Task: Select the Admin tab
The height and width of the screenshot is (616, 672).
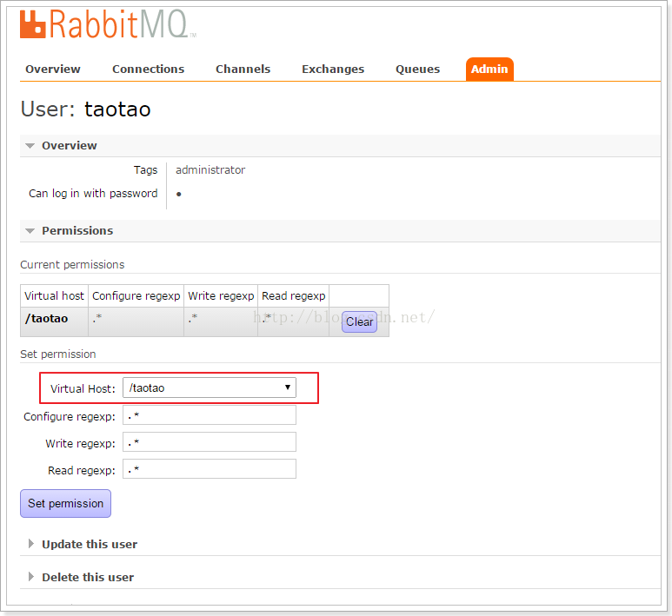Action: tap(489, 69)
